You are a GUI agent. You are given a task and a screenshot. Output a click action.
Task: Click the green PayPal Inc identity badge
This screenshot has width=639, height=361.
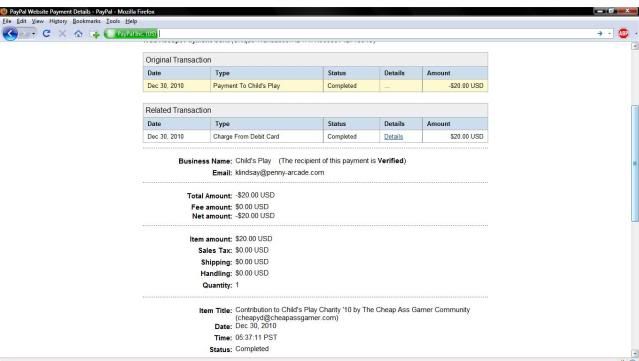[131, 34]
